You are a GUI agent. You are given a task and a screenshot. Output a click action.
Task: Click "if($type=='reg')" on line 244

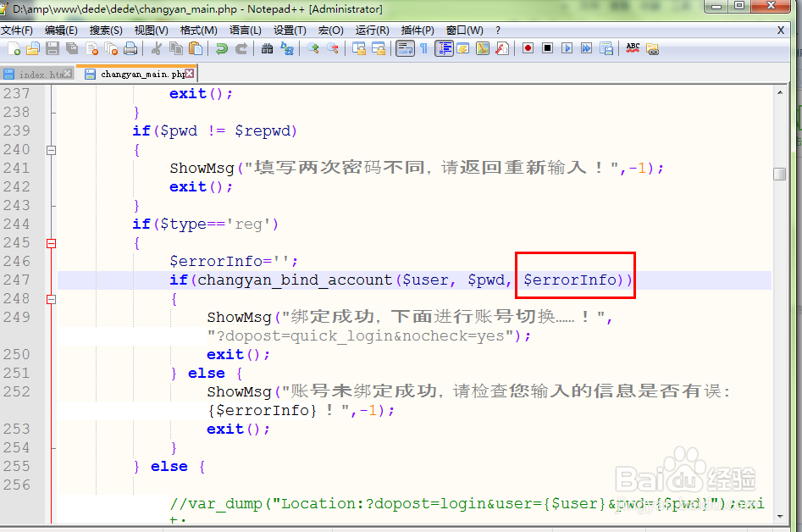[x=205, y=224]
